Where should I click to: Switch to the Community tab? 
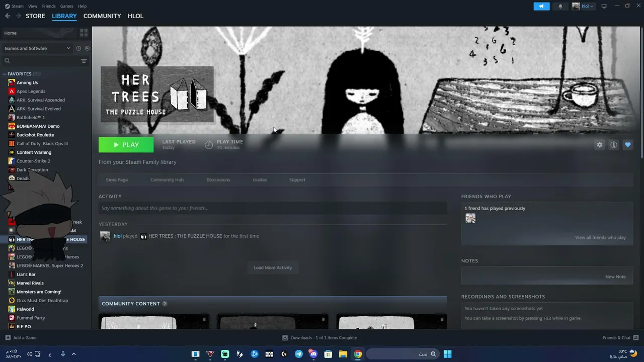pyautogui.click(x=102, y=16)
